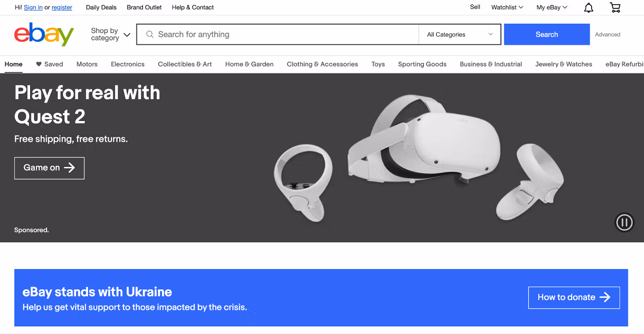The height and width of the screenshot is (334, 644).
Task: Open the shopping cart
Action: click(615, 7)
